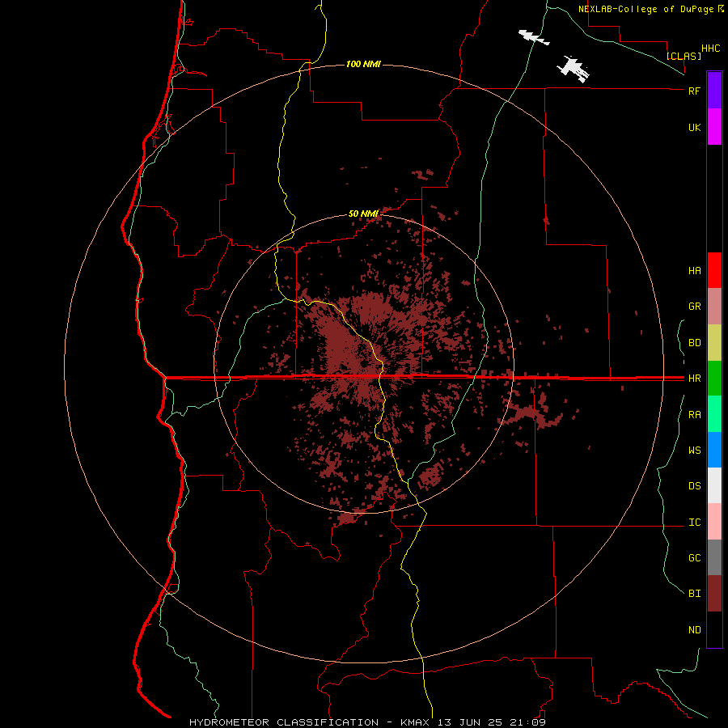Click the purple RF legend color swatch
728x728 pixels.
[x=714, y=91]
